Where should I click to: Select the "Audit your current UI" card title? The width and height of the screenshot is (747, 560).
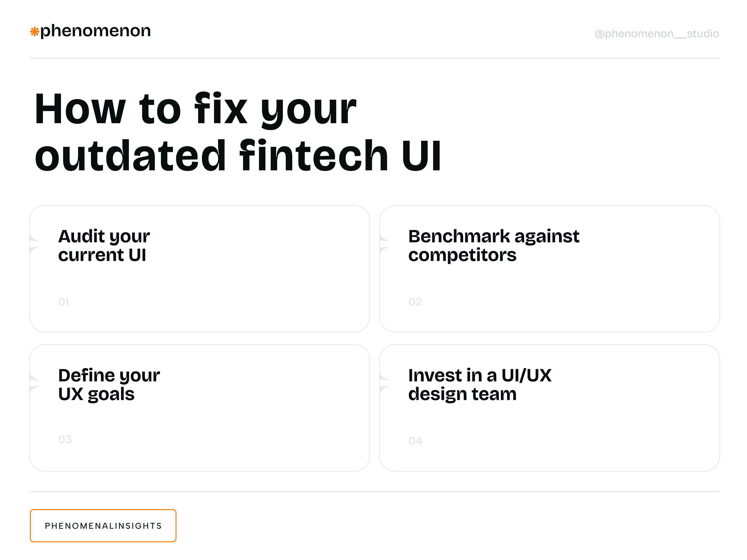(104, 245)
